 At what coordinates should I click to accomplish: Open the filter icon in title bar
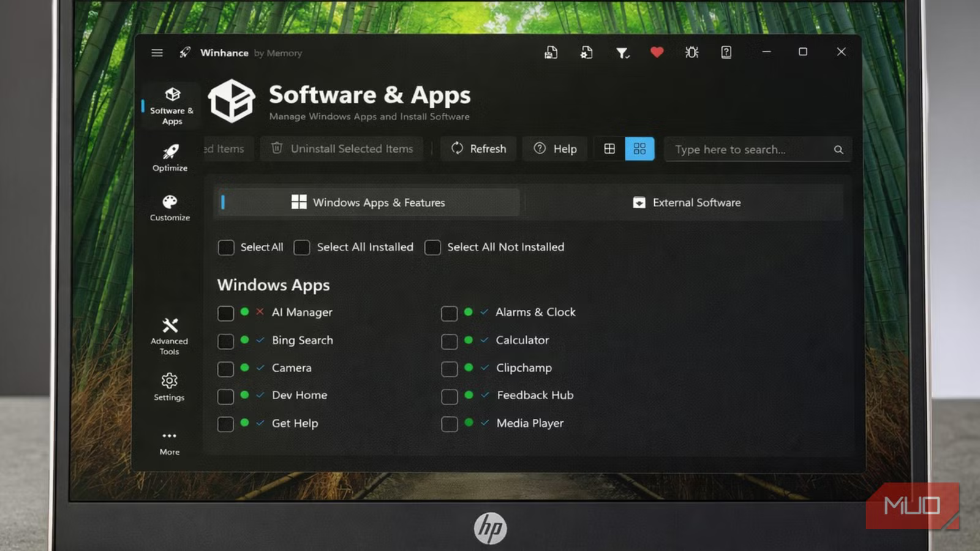(622, 53)
